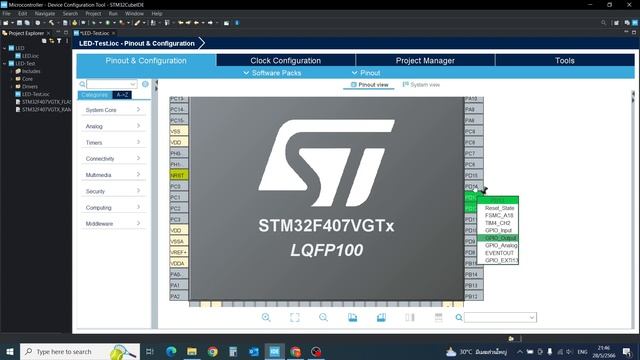The image size is (640, 360).
Task: Click the NRST pin on the chip
Action: coord(179,175)
